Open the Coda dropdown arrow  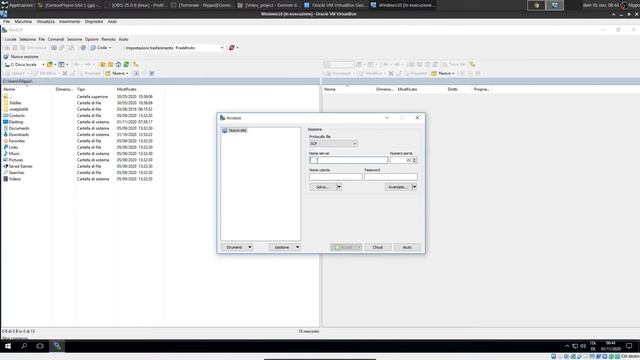coord(110,48)
